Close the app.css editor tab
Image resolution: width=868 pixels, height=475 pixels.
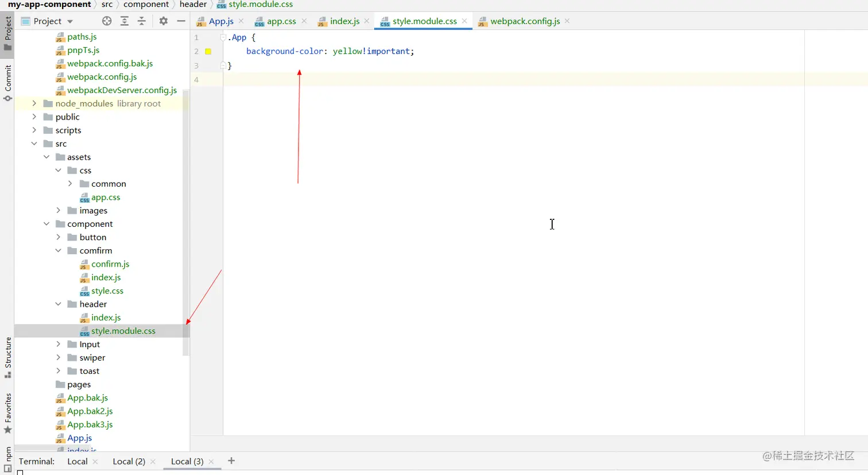[304, 21]
